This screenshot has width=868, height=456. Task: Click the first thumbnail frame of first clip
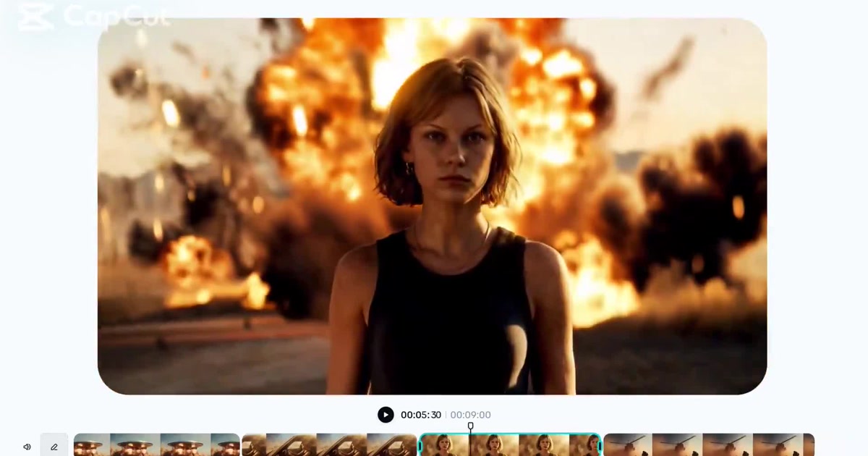coord(92,445)
